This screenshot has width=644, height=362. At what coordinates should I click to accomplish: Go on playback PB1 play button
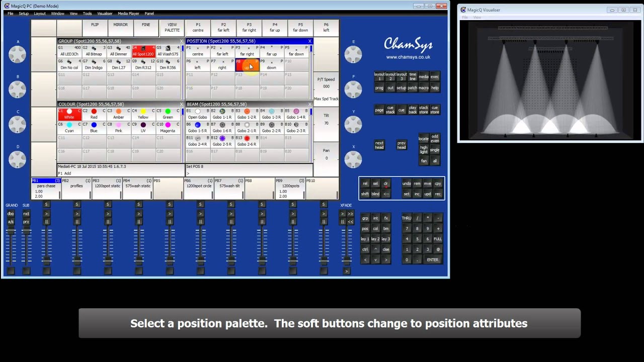tap(46, 214)
